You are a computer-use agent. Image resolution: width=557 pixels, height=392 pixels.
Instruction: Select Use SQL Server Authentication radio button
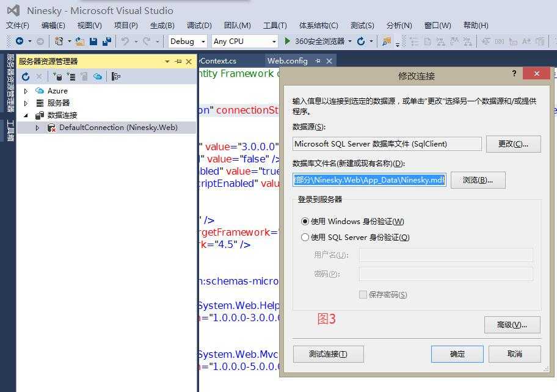305,237
